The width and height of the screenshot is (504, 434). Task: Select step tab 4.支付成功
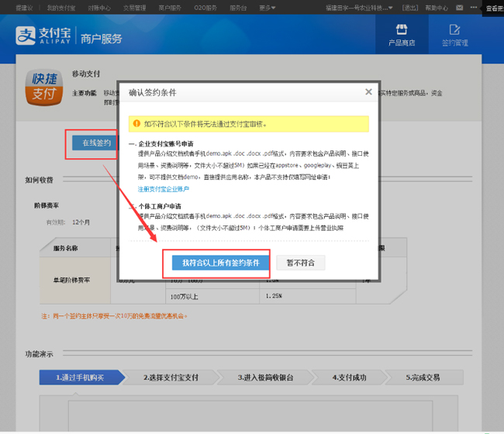(350, 377)
